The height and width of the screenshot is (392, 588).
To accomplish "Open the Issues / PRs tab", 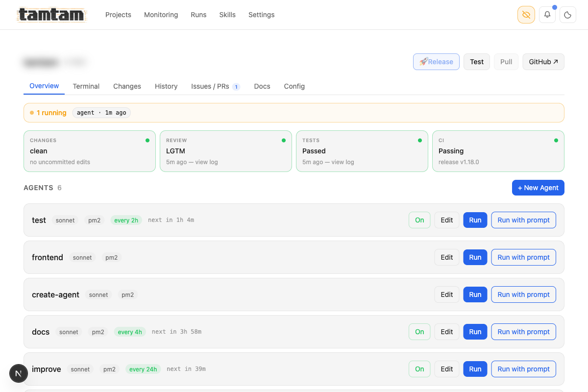I will pos(210,86).
